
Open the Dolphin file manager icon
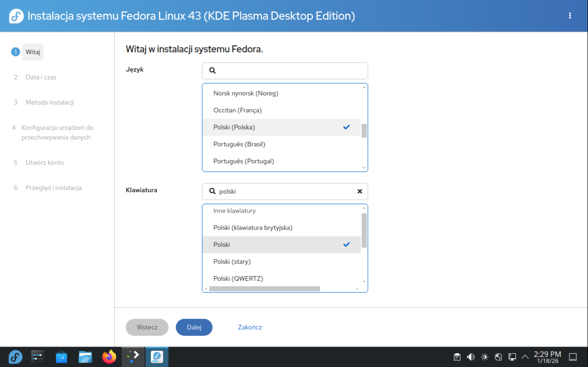(85, 357)
